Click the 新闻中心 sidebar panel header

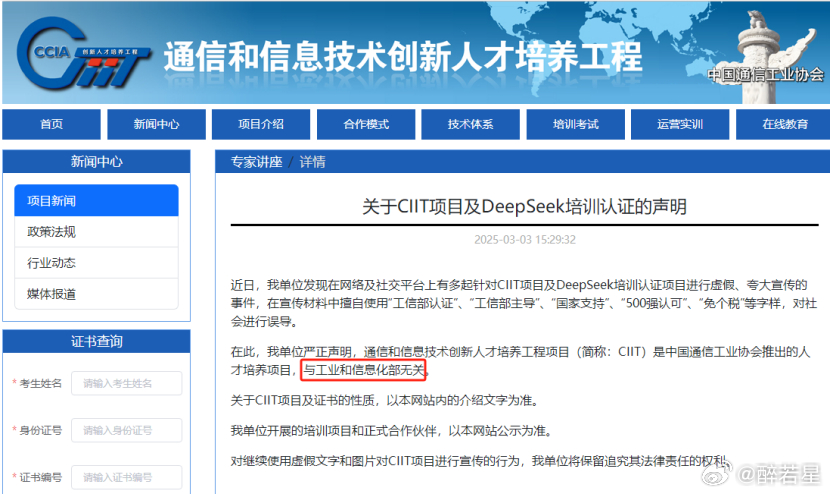96,161
